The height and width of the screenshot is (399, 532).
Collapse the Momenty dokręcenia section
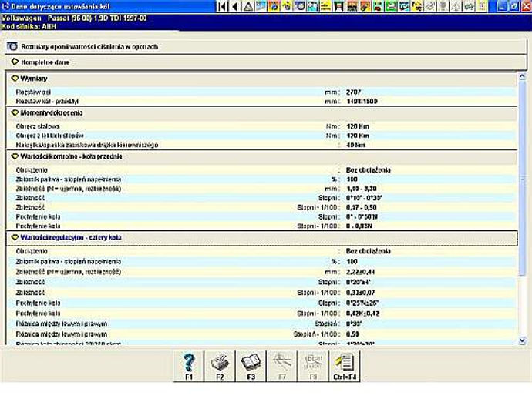(x=261, y=113)
